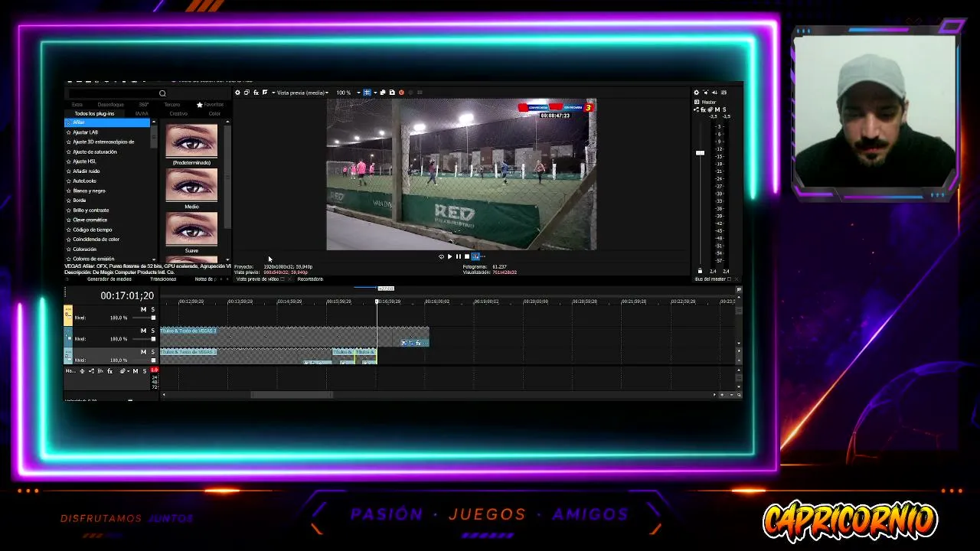980x551 pixels.
Task: Mute the Master bus with M button
Action: pos(717,110)
